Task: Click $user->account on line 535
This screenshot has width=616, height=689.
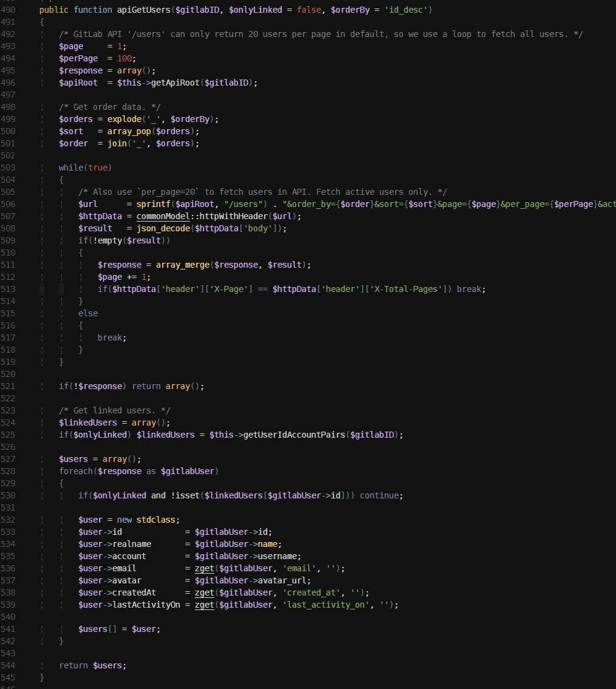Action: 112,556
